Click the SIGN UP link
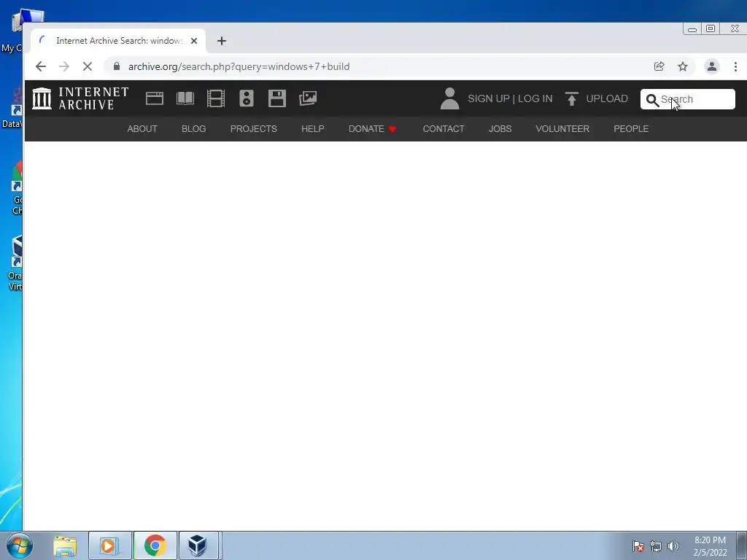The image size is (747, 560). 488,98
